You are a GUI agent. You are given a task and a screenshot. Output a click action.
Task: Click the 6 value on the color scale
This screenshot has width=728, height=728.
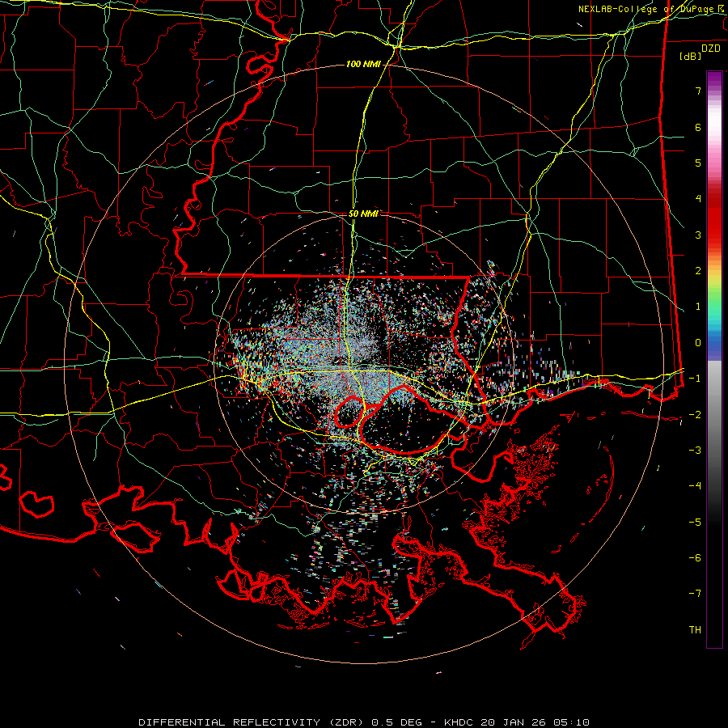[x=698, y=127]
